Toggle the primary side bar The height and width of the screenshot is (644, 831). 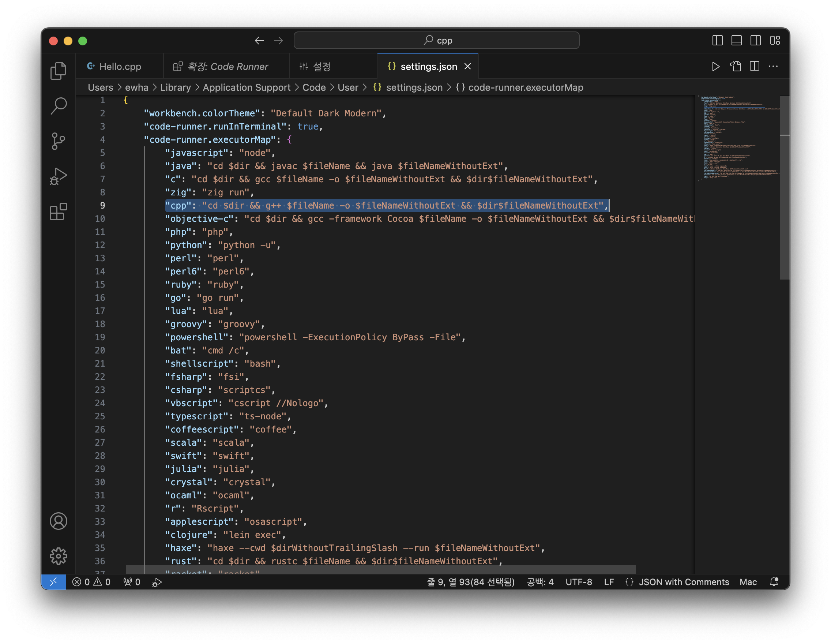(717, 40)
